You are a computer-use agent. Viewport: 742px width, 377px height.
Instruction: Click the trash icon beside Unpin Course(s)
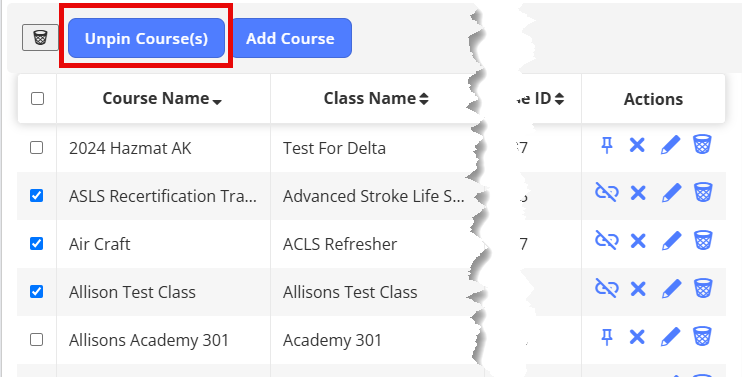pyautogui.click(x=40, y=38)
